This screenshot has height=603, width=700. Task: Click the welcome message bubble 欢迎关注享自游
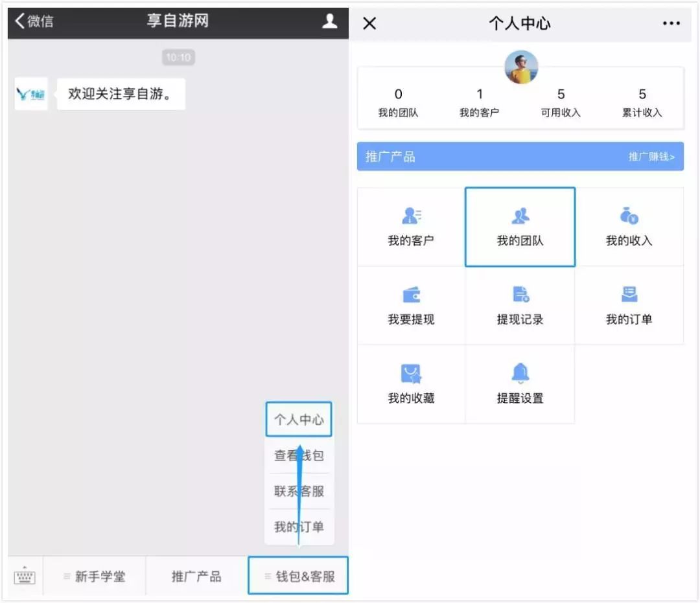(121, 93)
